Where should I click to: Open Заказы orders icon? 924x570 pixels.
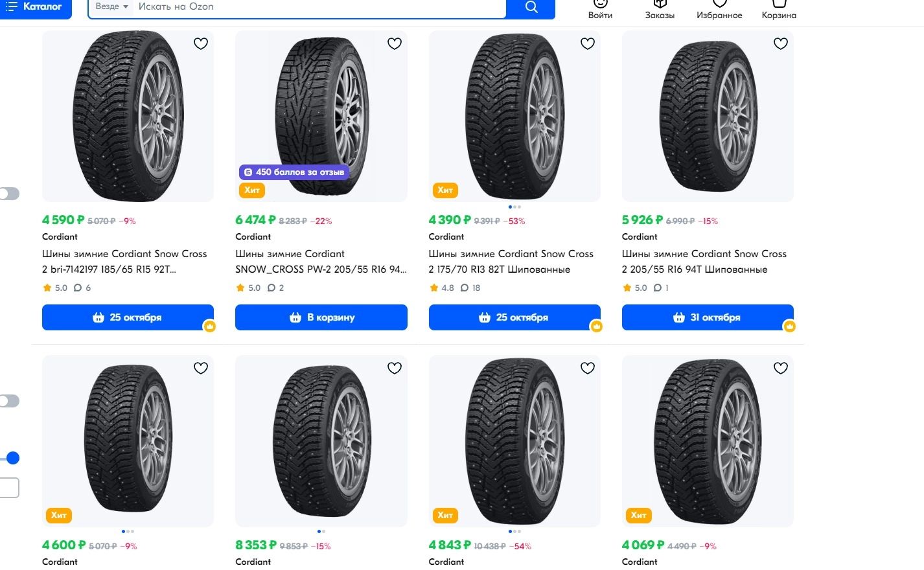coord(660,9)
